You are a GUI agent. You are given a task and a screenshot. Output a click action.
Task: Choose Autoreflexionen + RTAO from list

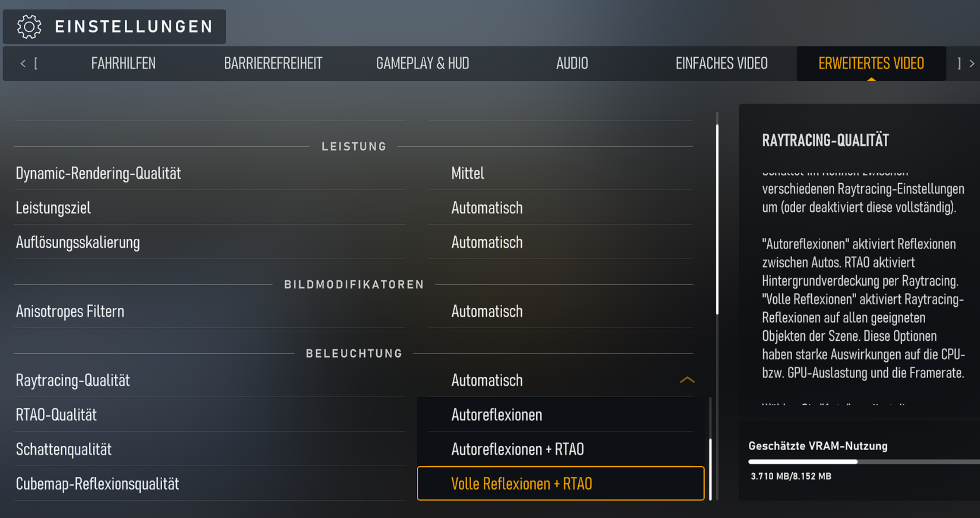pos(561,449)
